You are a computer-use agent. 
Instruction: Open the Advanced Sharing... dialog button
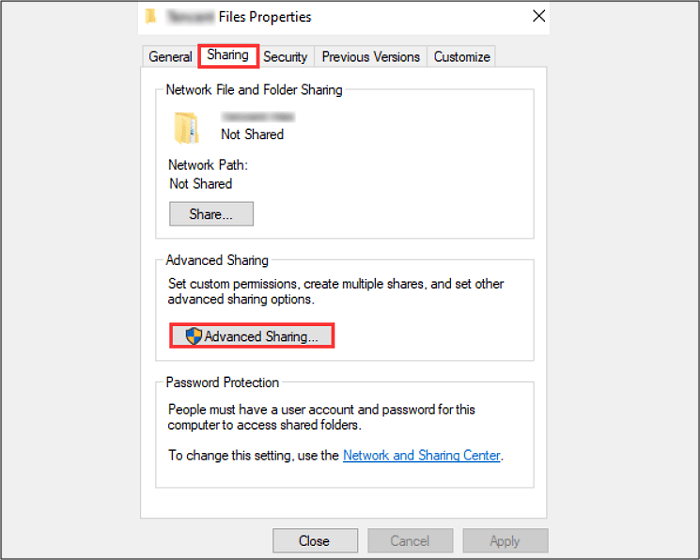(251, 337)
